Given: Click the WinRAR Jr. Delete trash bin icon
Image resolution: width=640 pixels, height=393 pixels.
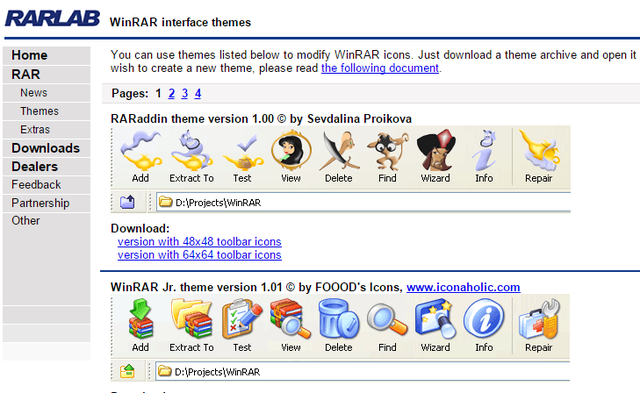Looking at the screenshot, I should pos(338,319).
